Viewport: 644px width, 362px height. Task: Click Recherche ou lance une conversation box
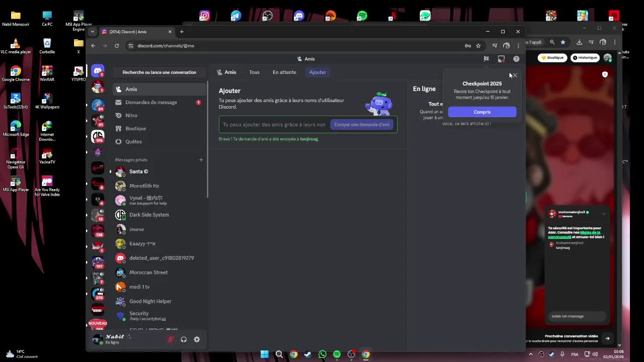(159, 72)
